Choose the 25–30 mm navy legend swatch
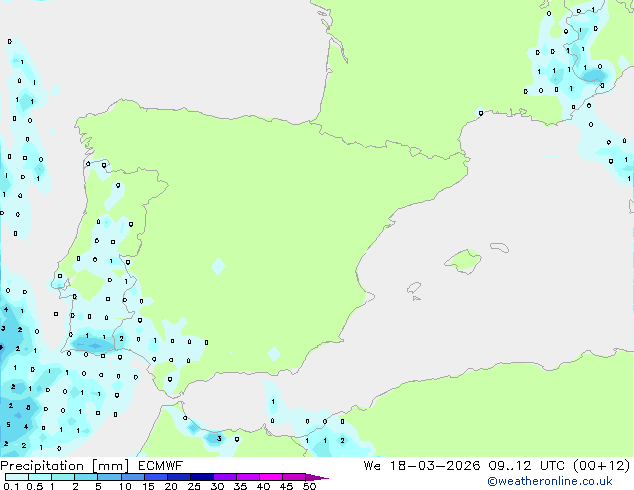 tap(201, 477)
